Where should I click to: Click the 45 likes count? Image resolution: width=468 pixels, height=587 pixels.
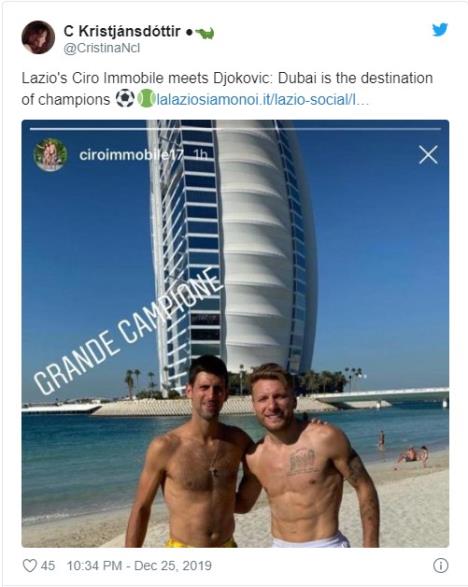(48, 565)
